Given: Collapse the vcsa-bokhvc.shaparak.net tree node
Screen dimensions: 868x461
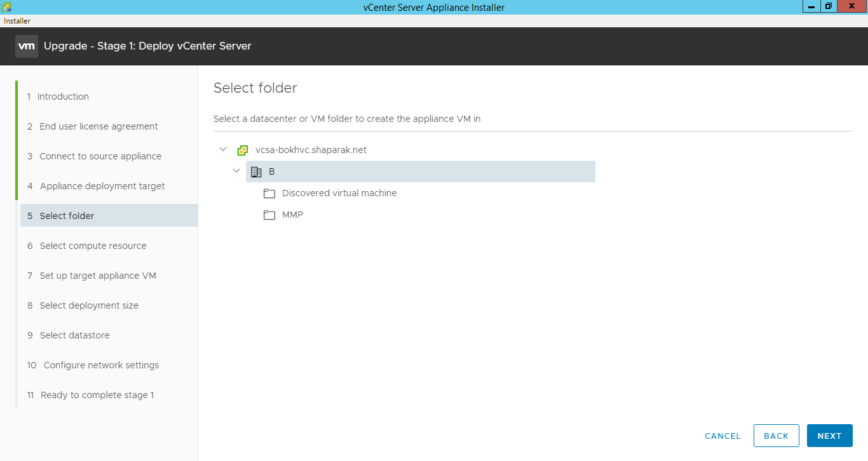Looking at the screenshot, I should pyautogui.click(x=223, y=149).
